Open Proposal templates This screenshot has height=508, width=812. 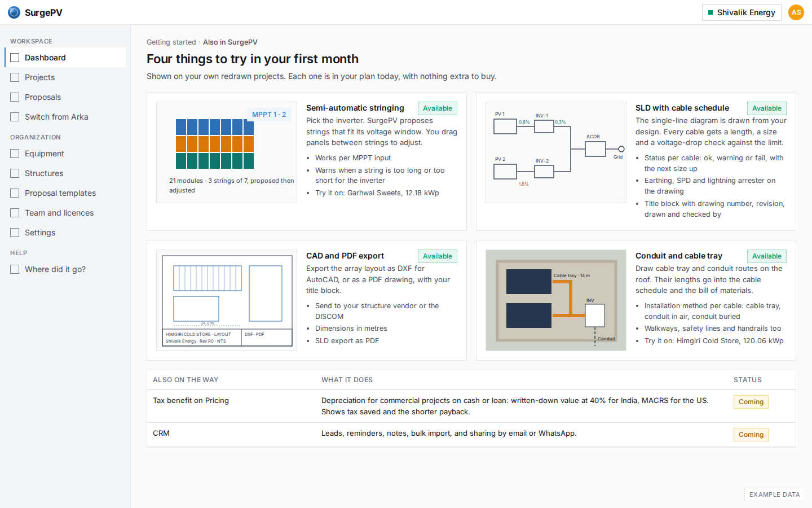coord(65,193)
